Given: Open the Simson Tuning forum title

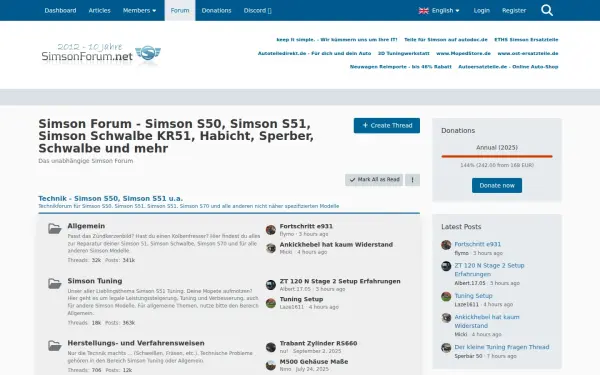Looking at the screenshot, I should (95, 281).
